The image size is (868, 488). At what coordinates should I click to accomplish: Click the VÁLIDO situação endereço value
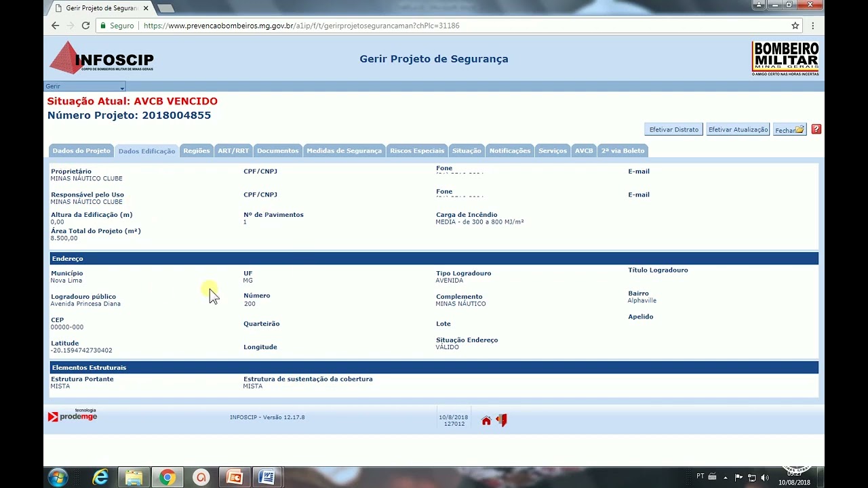tap(448, 347)
